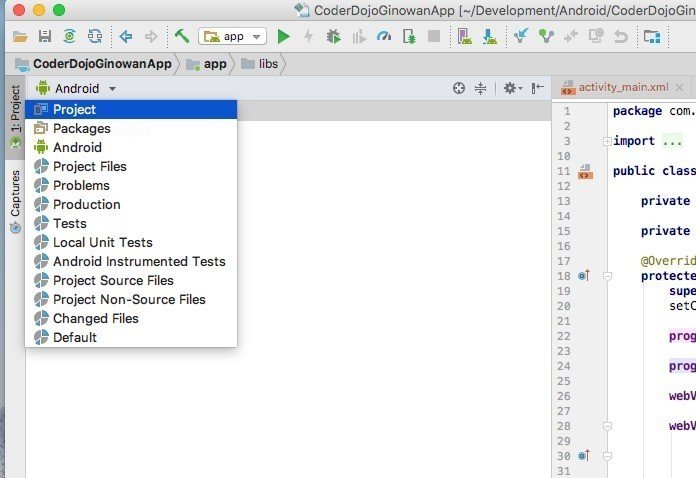This screenshot has height=478, width=696.
Task: Click the Apply Changes lightning icon
Action: click(x=308, y=36)
